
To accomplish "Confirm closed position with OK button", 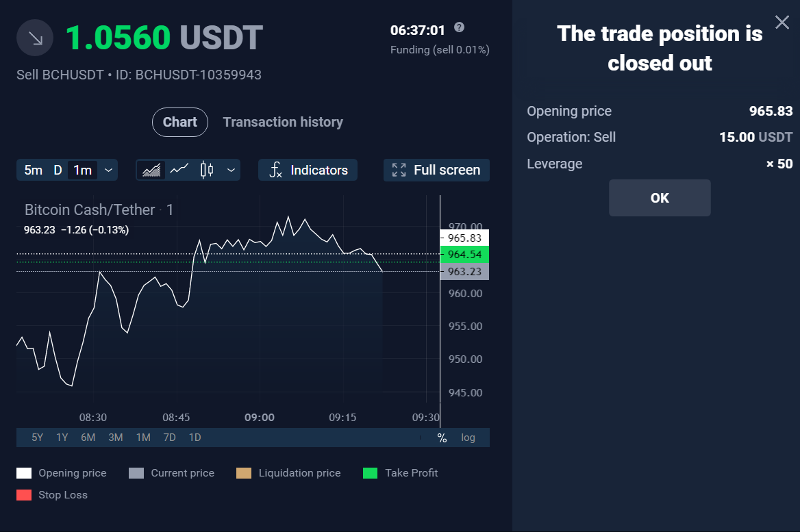I will pos(659,198).
